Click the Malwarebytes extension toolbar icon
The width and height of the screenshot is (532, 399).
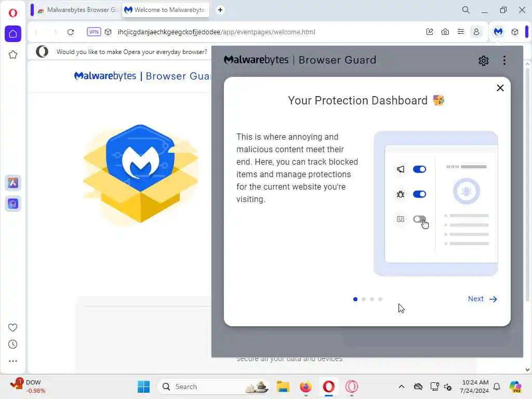point(498,32)
